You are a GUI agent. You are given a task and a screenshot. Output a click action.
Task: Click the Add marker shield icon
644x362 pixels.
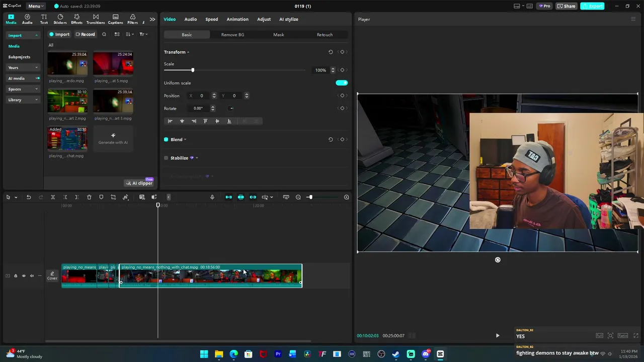101,197
